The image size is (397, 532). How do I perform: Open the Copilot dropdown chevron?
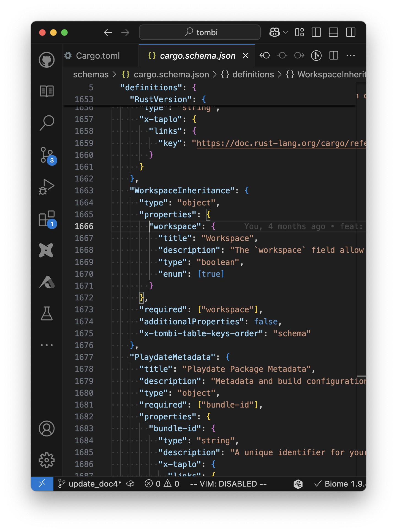click(x=285, y=32)
